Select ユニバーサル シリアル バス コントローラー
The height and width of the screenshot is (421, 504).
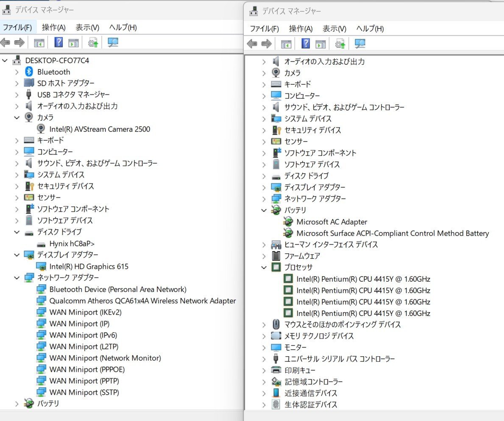(340, 359)
